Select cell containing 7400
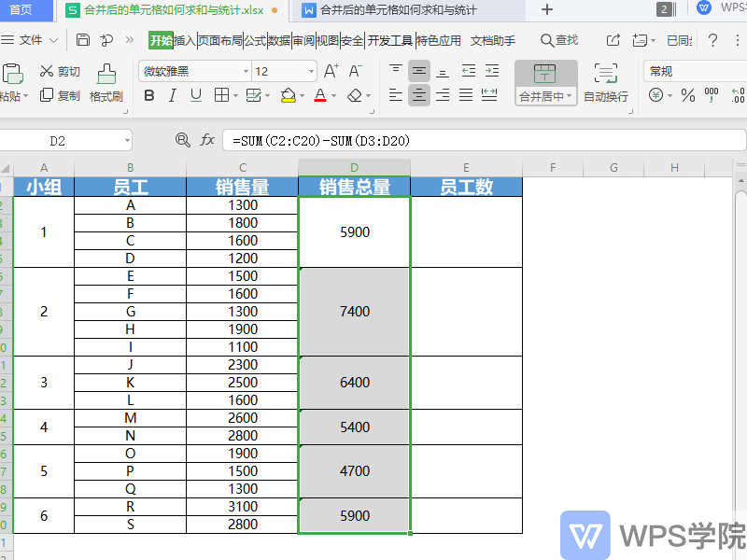The height and width of the screenshot is (560, 747). 355,312
